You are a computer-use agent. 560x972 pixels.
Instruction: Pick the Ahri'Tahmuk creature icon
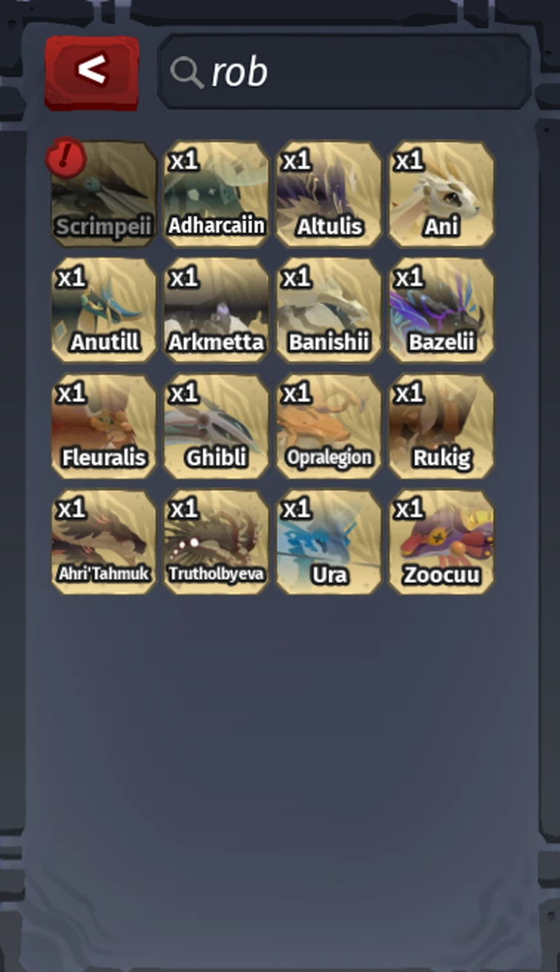(104, 542)
